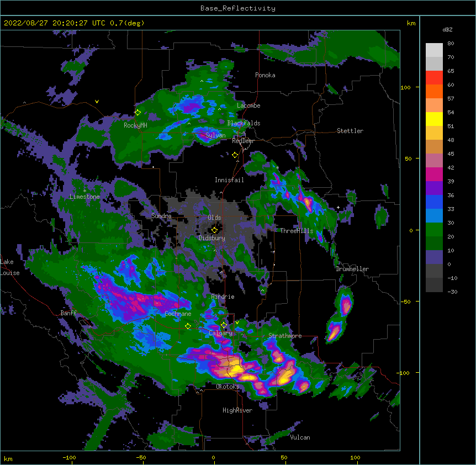Image resolution: width=476 pixels, height=465 pixels.
Task: Select the purple 36-39 dBZ legend swatch
Action: (434, 188)
